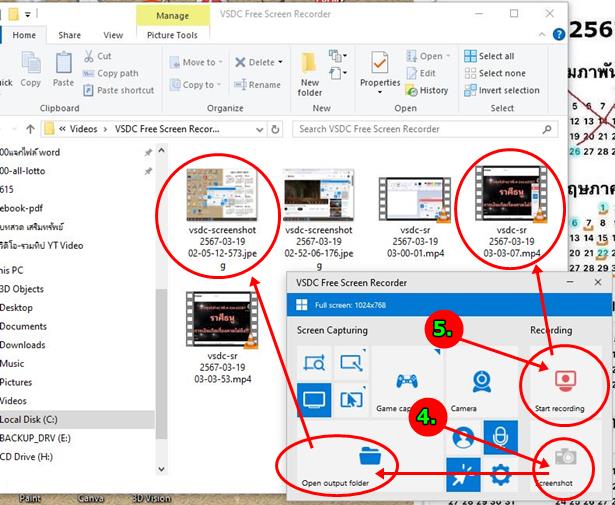Open New item dropdown in ribbon
Image resolution: width=615 pixels, height=505 pixels.
pos(338,56)
